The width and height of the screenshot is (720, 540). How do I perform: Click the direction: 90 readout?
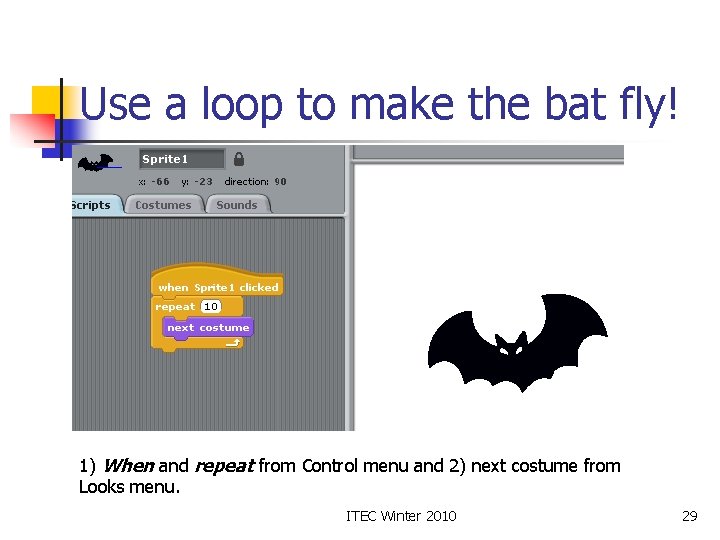(x=255, y=182)
